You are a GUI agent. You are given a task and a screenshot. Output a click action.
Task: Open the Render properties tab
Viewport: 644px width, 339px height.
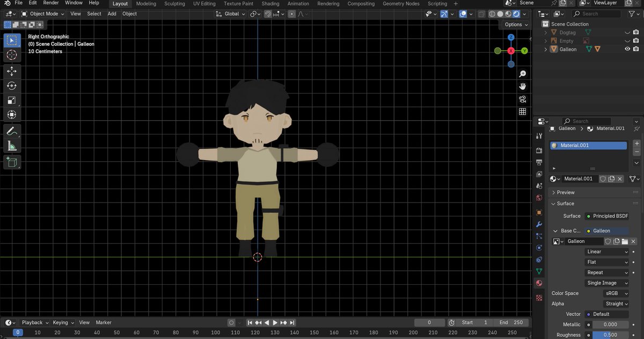539,151
